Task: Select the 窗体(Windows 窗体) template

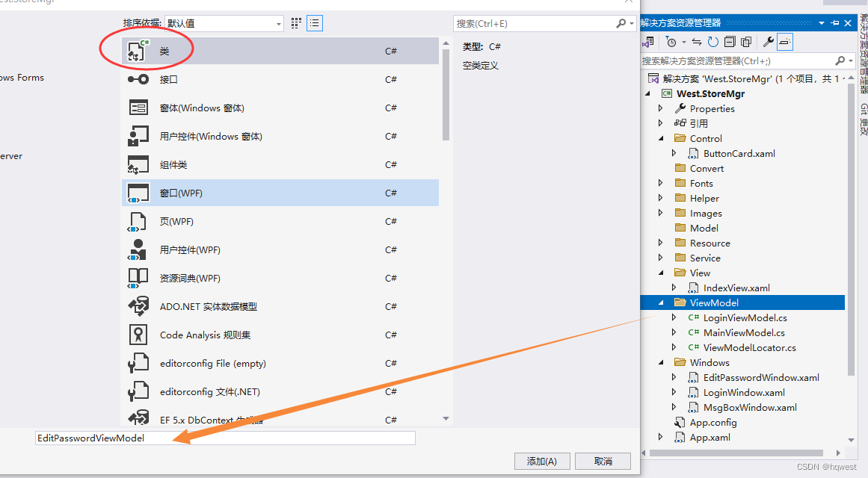Action: pos(280,108)
